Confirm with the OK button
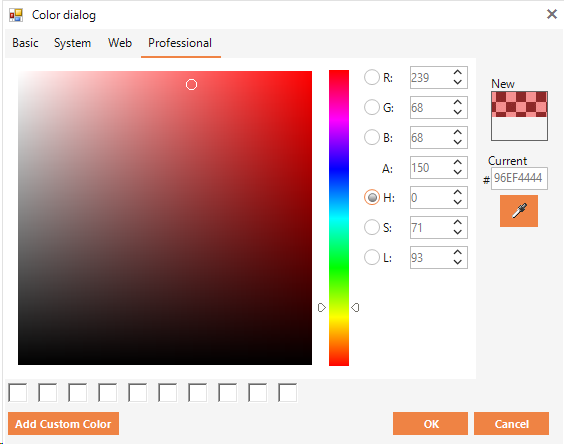This screenshot has width=564, height=444. (x=431, y=424)
